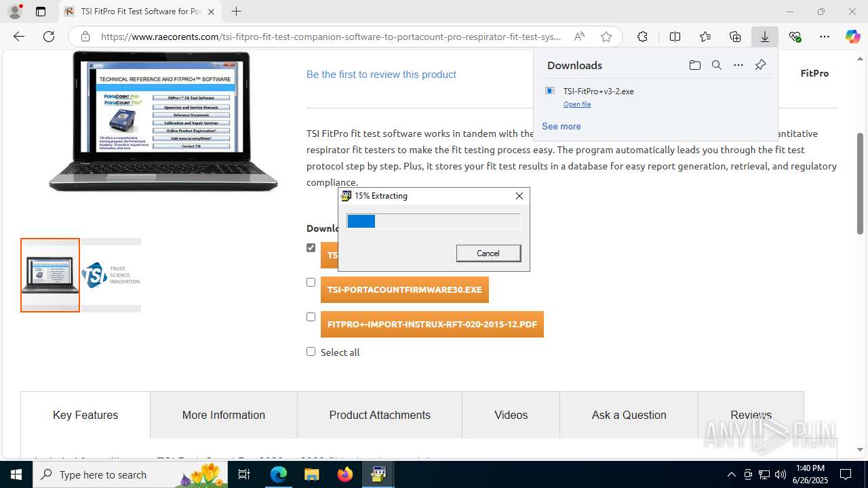868x488 pixels.
Task: Go back to the previous page
Action: (x=19, y=37)
